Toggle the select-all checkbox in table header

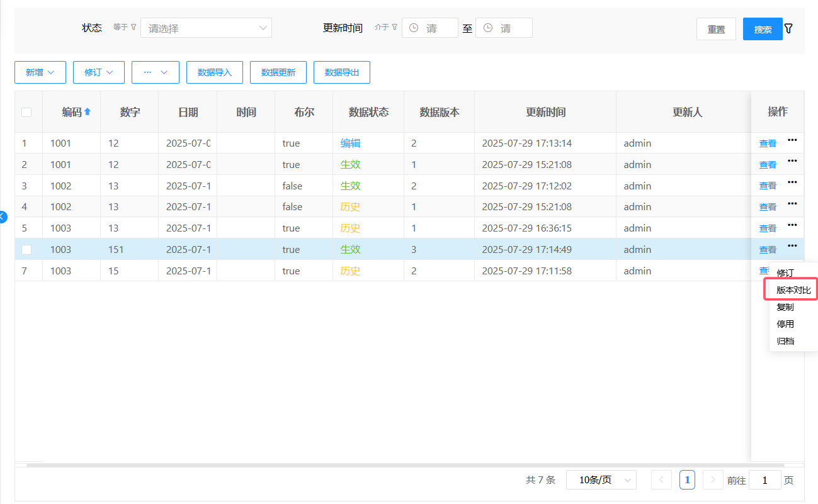point(26,112)
